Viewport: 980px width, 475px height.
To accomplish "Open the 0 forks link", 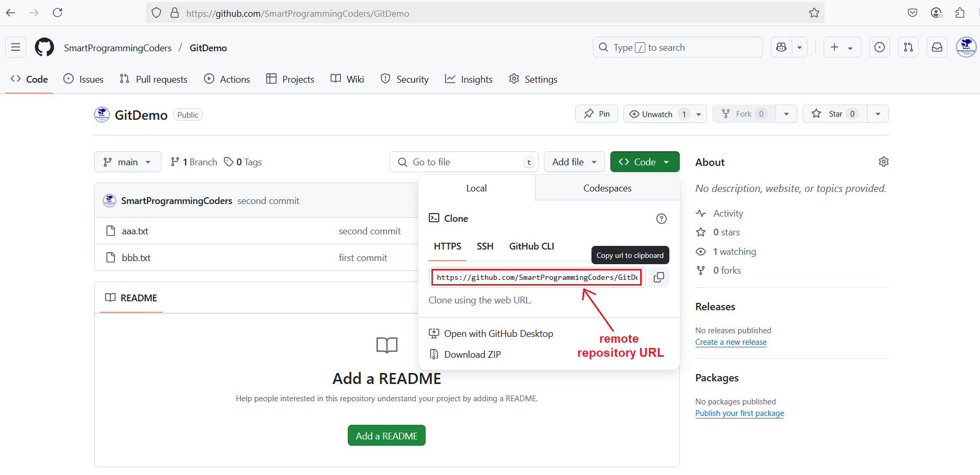I will click(718, 270).
